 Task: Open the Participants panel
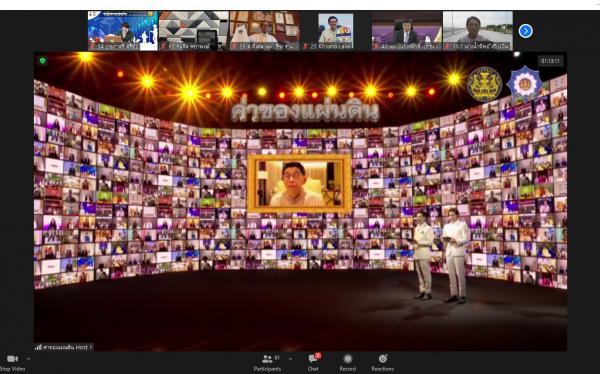pos(267,363)
